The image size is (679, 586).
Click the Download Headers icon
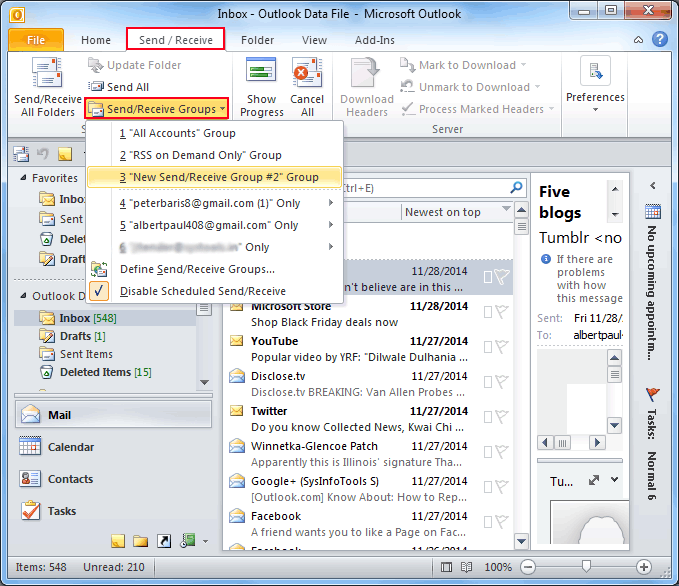click(x=366, y=72)
